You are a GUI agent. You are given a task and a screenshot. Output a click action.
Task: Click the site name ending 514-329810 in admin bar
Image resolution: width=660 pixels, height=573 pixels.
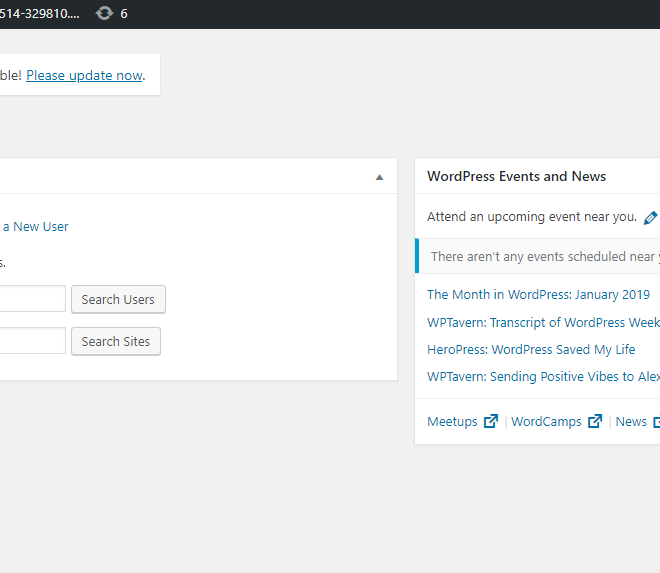(x=40, y=13)
